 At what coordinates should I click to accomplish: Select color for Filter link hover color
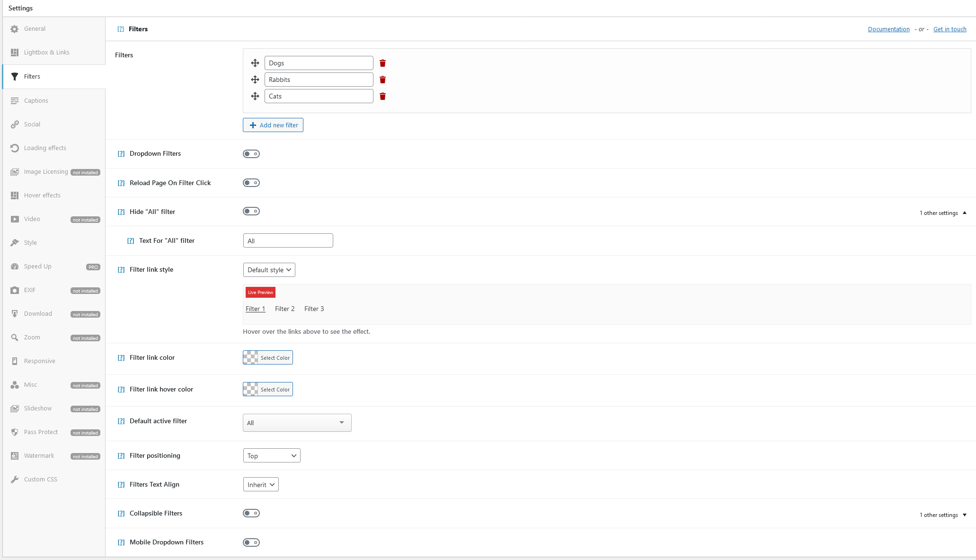(x=268, y=390)
